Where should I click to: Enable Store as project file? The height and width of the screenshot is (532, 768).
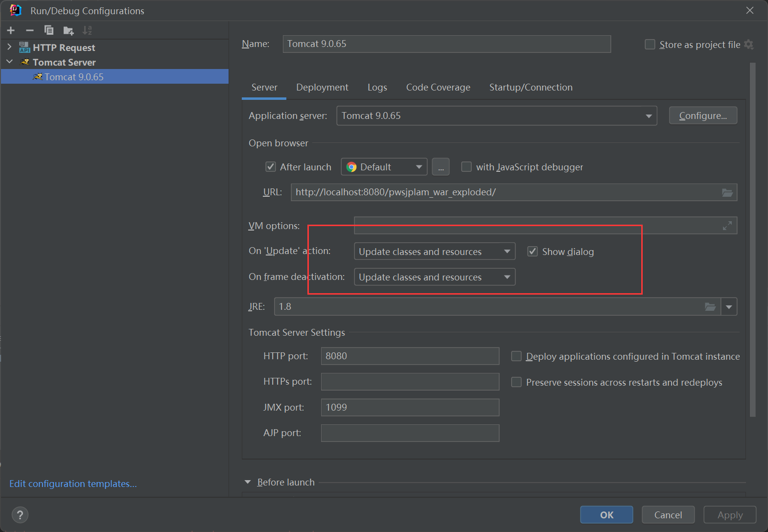click(650, 45)
